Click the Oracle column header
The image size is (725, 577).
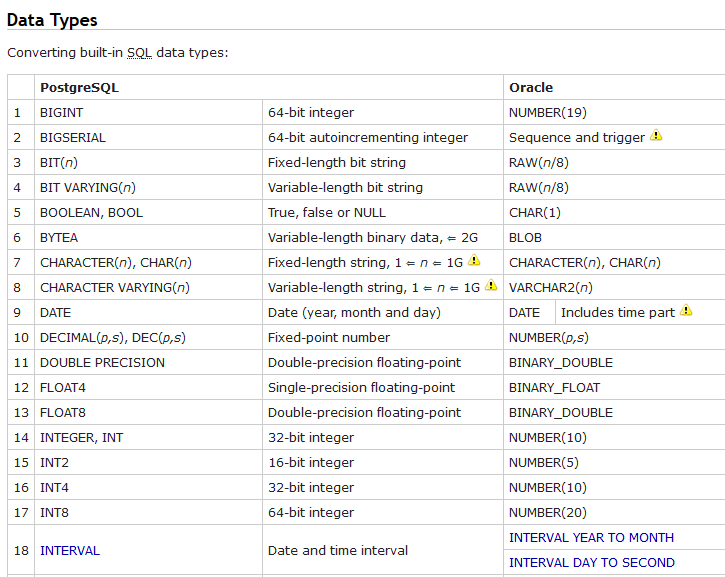pyautogui.click(x=614, y=87)
